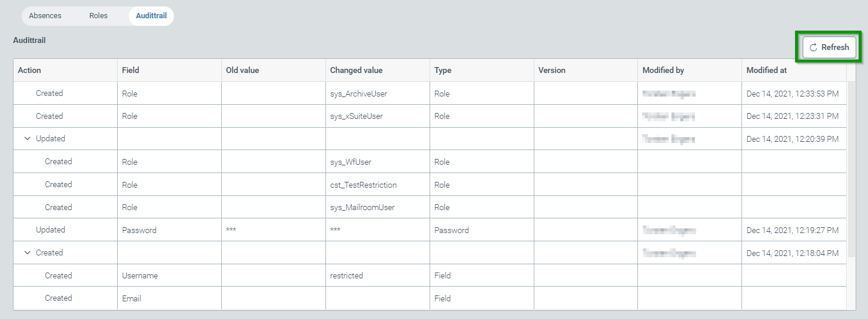868x319 pixels.
Task: Click the Field column header
Action: [131, 71]
